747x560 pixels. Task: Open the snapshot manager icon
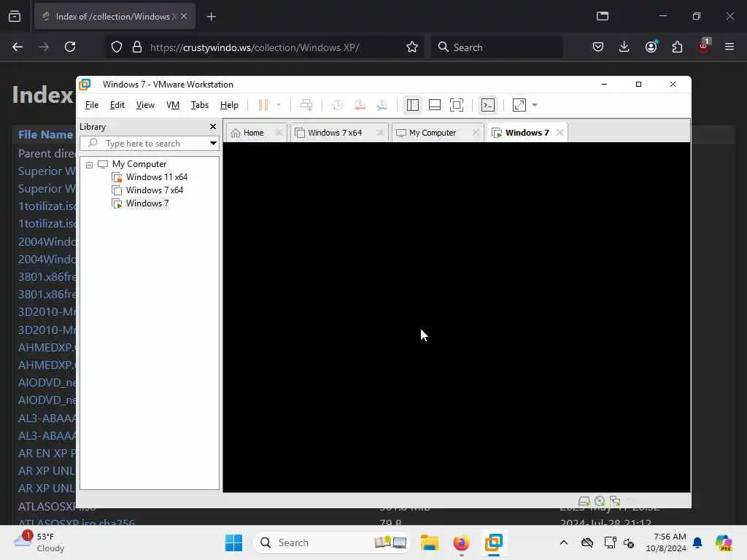pos(382,105)
